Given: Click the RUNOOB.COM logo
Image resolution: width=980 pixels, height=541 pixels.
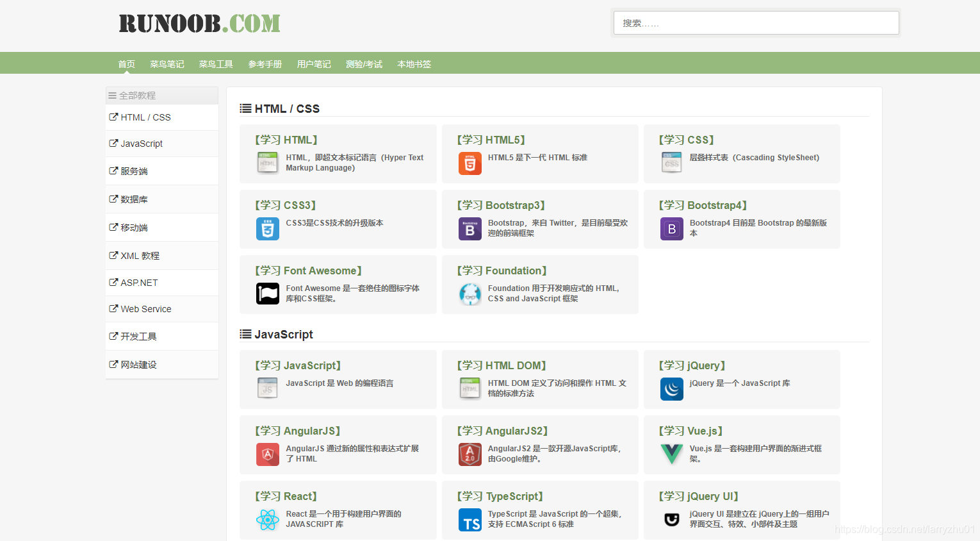Looking at the screenshot, I should [199, 23].
